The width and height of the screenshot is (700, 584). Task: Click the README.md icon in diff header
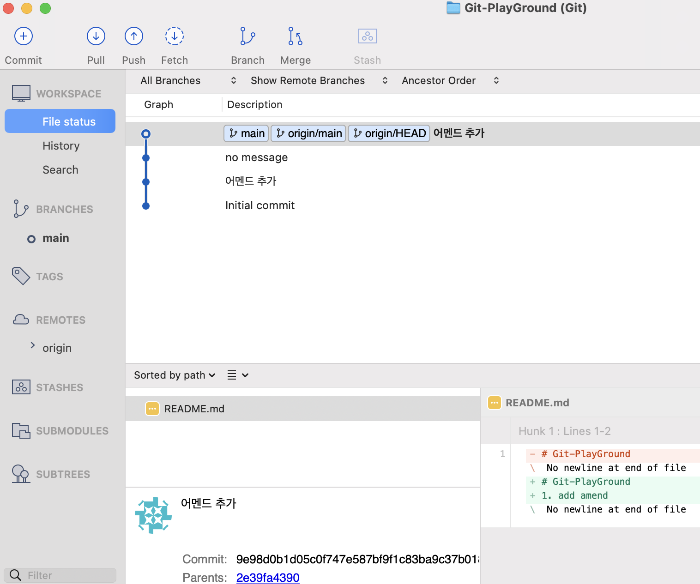[x=494, y=403]
